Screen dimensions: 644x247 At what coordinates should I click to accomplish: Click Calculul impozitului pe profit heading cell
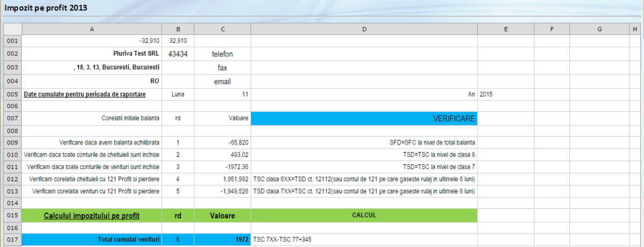coord(92,216)
